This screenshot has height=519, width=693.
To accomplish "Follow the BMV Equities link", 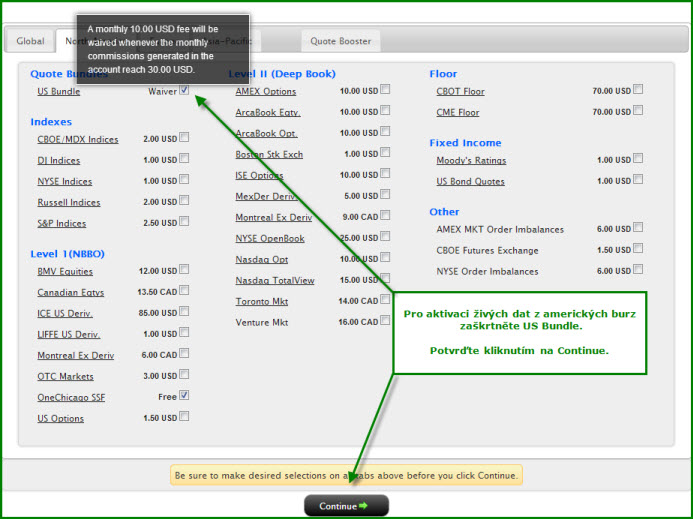I will pos(65,271).
